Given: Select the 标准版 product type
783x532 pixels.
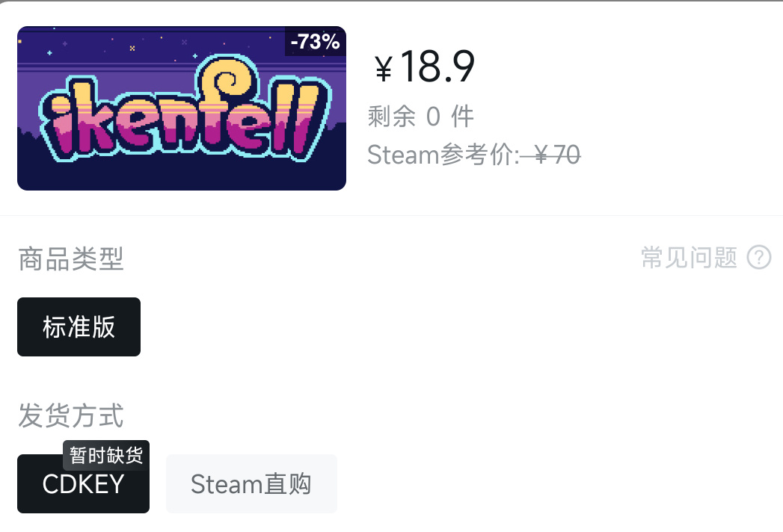Looking at the screenshot, I should (x=79, y=327).
